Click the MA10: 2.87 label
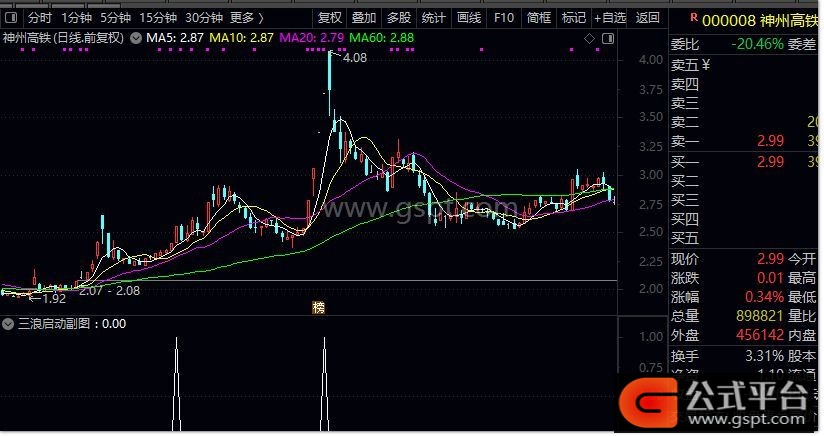 [x=241, y=38]
